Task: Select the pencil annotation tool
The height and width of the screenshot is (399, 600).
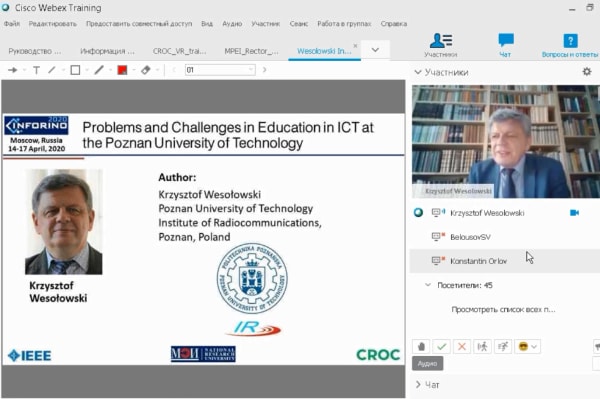Action: pyautogui.click(x=99, y=70)
